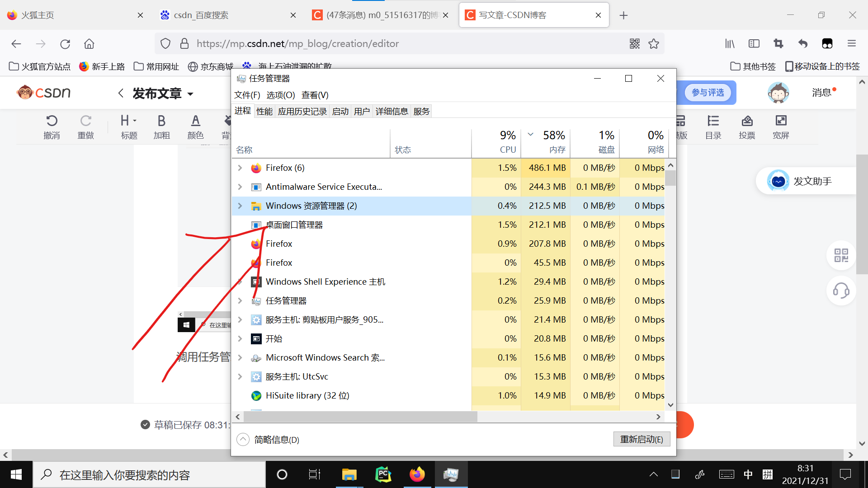The image size is (868, 488).
Task: Click the 参与评选 button
Action: pyautogui.click(x=707, y=92)
